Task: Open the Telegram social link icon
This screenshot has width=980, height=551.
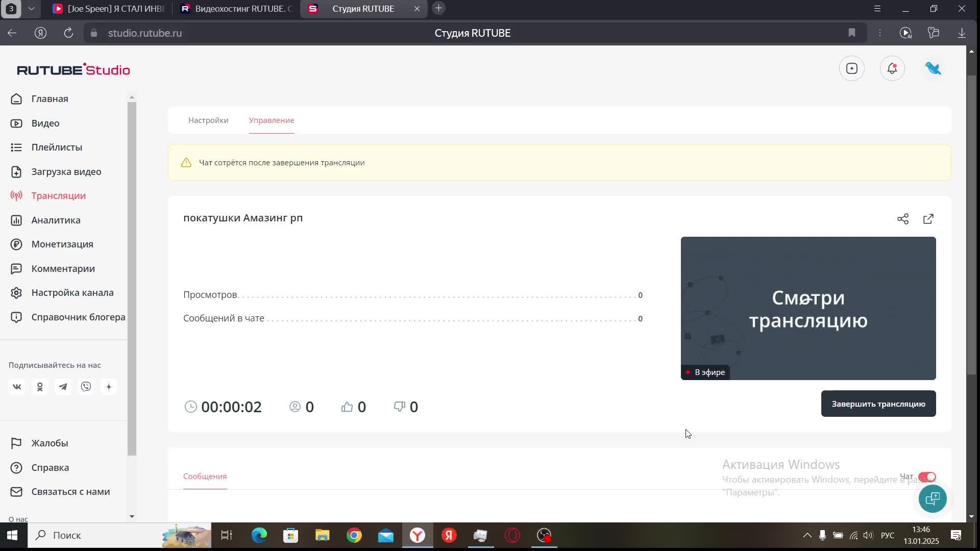Action: click(x=63, y=387)
